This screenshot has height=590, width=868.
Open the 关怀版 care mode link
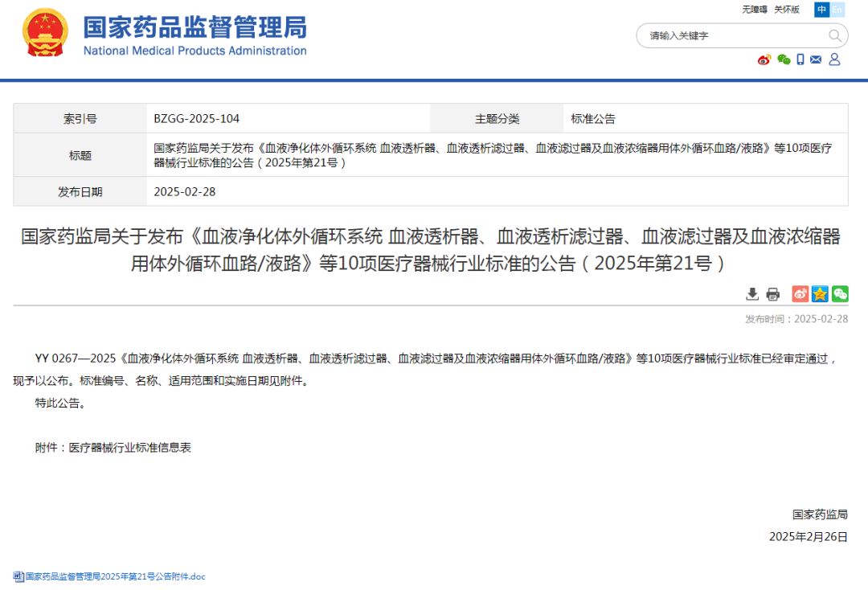point(787,10)
